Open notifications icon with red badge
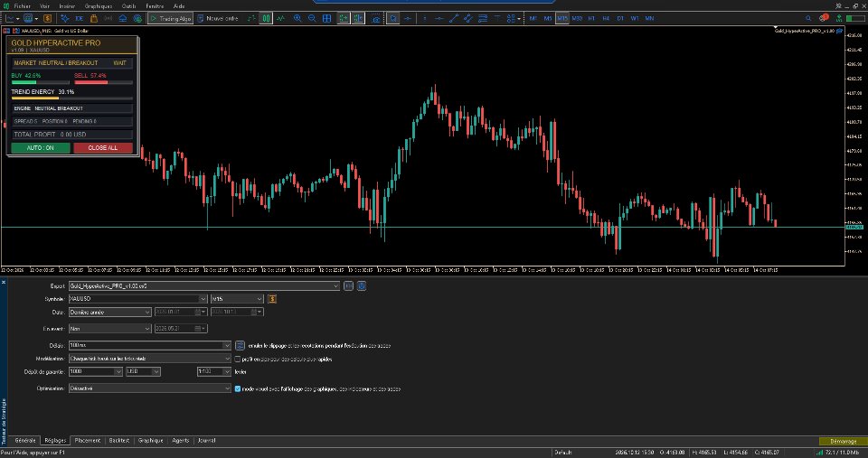 [x=824, y=18]
